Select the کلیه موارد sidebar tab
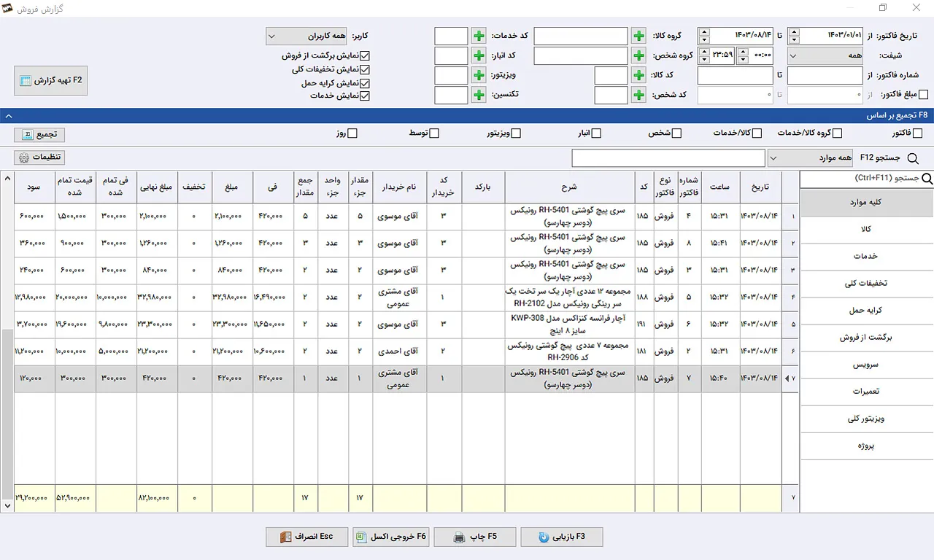This screenshot has height=560, width=934. click(867, 203)
